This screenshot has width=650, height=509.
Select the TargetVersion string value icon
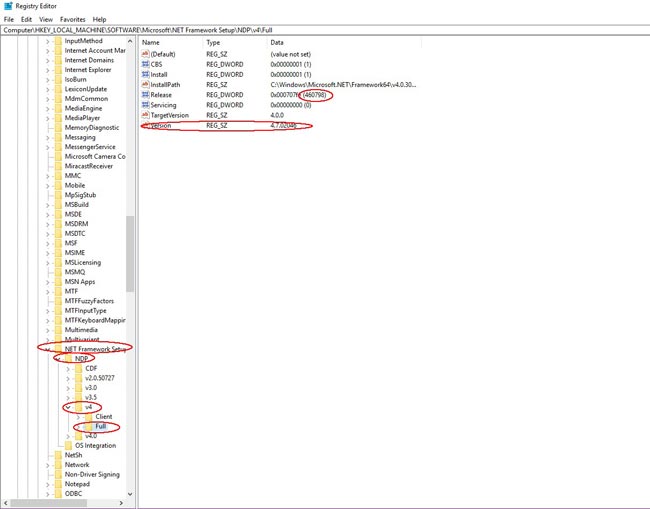pos(145,115)
